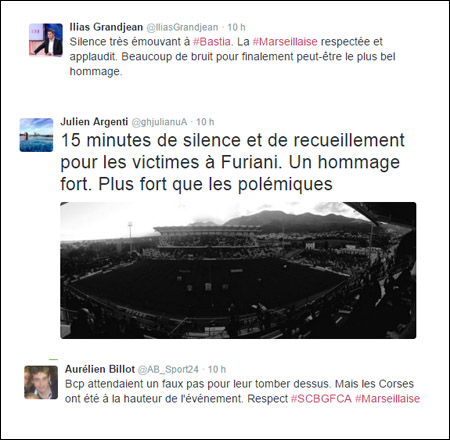The height and width of the screenshot is (440, 450).
Task: Click Aurélien Billot's 10 h timestamp
Action: coord(217,369)
